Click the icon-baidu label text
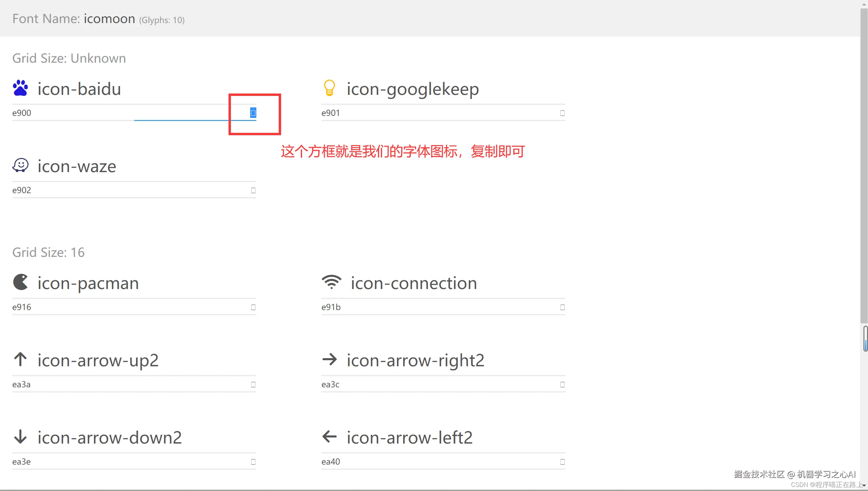Image resolution: width=868 pixels, height=491 pixels. click(x=79, y=89)
